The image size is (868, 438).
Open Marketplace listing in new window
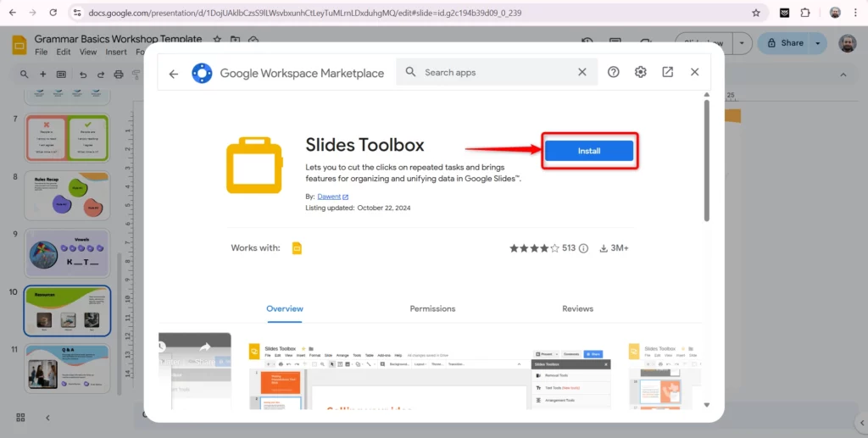(x=668, y=73)
